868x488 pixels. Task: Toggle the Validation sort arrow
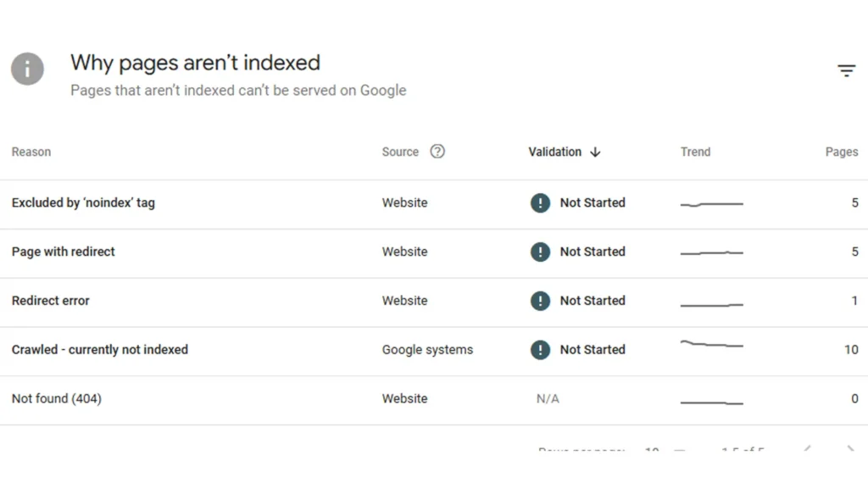click(x=595, y=152)
